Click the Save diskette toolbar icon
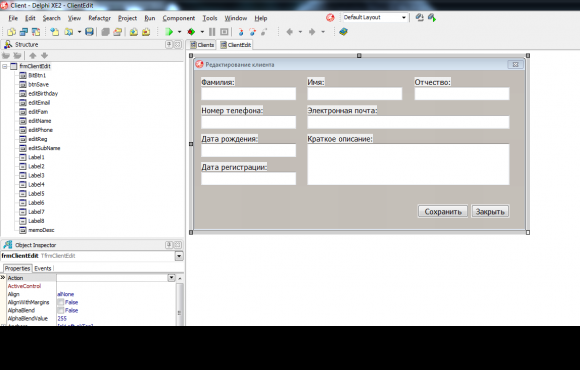Screen dimensions: 580x370 [89, 32]
